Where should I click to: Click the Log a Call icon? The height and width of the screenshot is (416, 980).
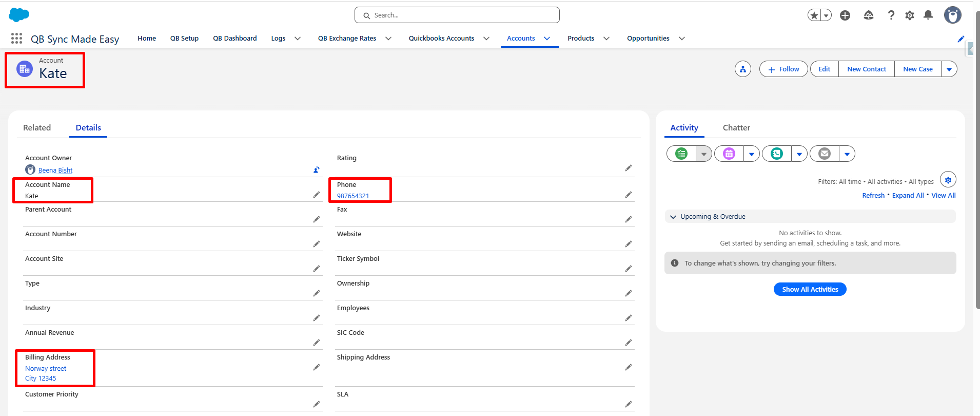click(x=777, y=154)
